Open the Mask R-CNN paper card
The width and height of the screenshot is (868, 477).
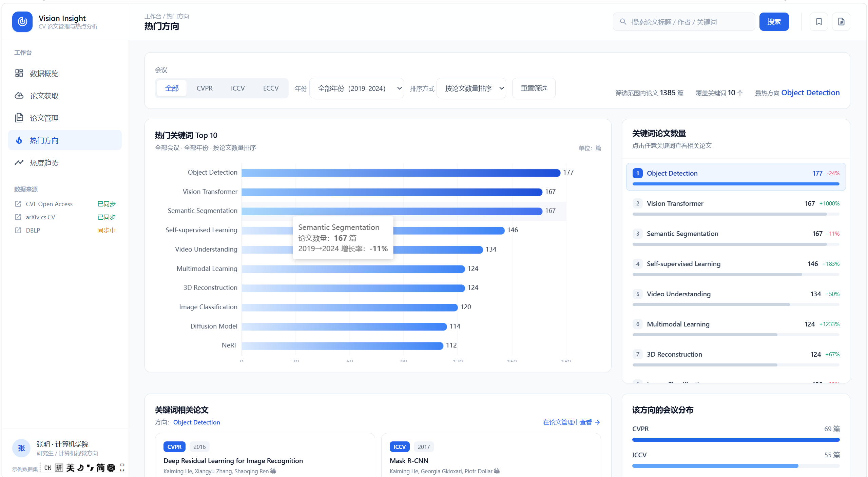pos(491,455)
